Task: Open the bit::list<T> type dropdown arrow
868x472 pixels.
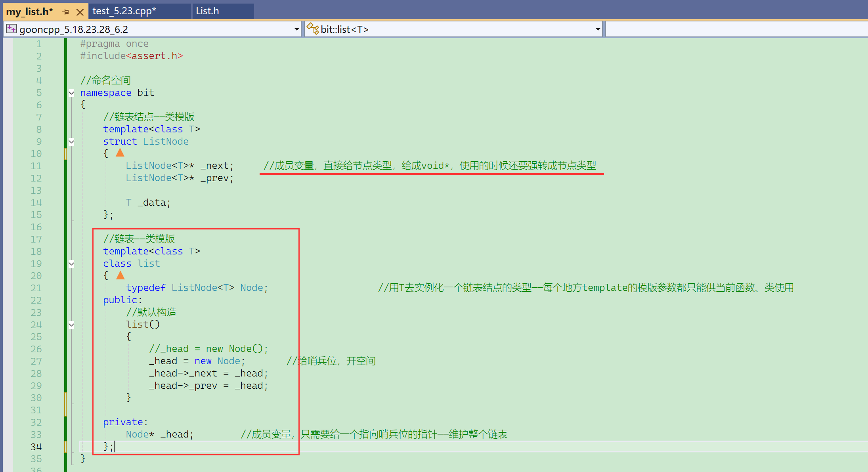Action: point(598,29)
